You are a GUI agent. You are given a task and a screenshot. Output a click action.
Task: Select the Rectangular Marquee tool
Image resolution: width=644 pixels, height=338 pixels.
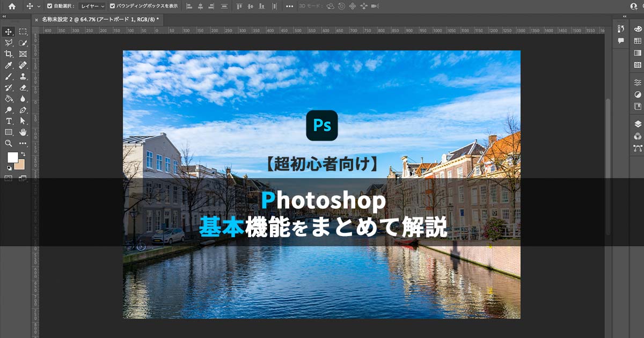pyautogui.click(x=23, y=32)
